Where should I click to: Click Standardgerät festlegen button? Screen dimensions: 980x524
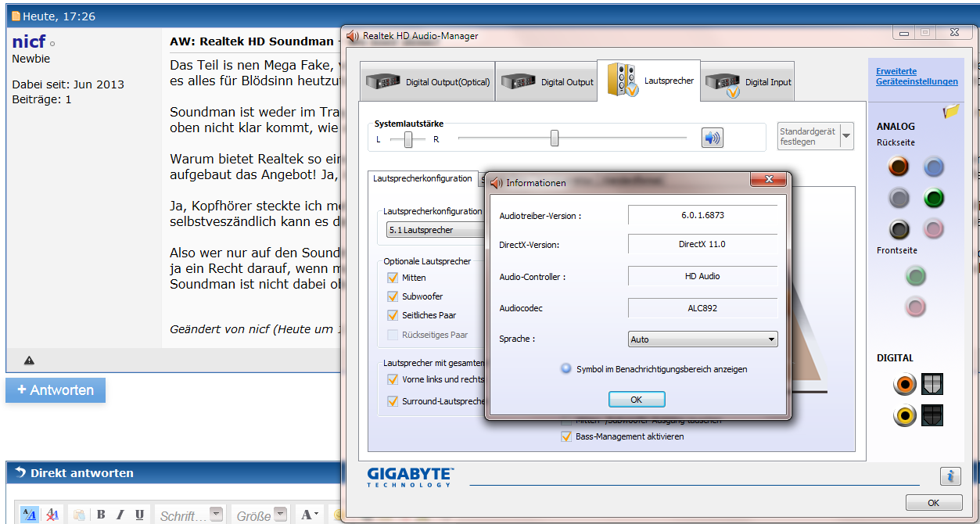[x=809, y=136]
